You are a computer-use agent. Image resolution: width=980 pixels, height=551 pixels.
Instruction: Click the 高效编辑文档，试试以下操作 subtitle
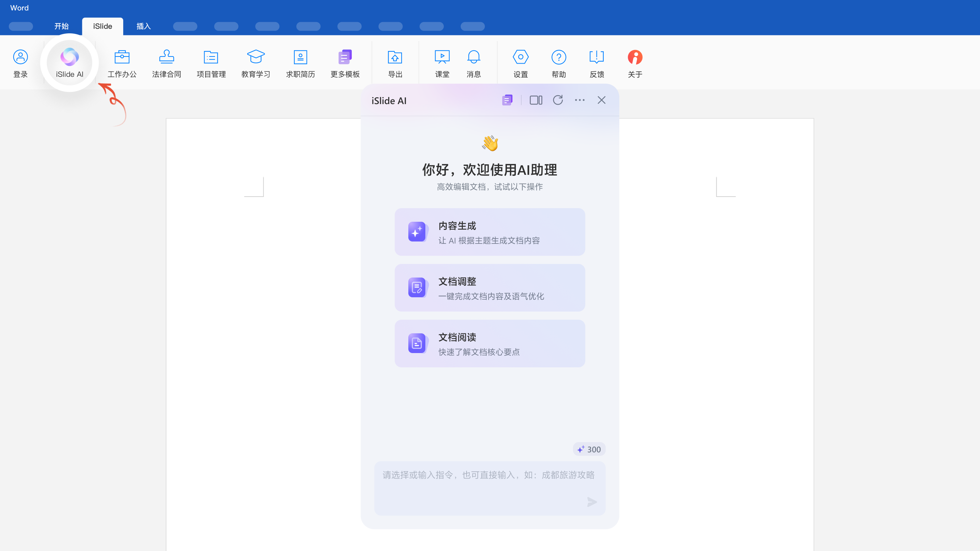[490, 187]
